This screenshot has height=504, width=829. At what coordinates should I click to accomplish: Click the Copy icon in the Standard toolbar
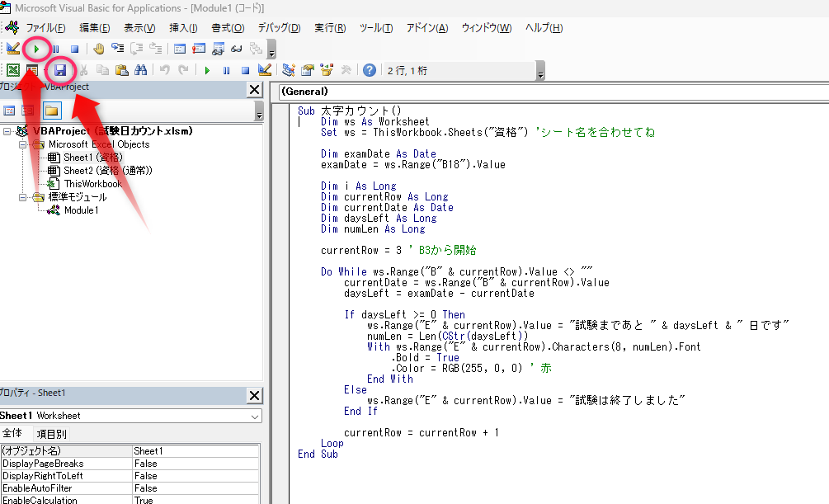coord(102,70)
